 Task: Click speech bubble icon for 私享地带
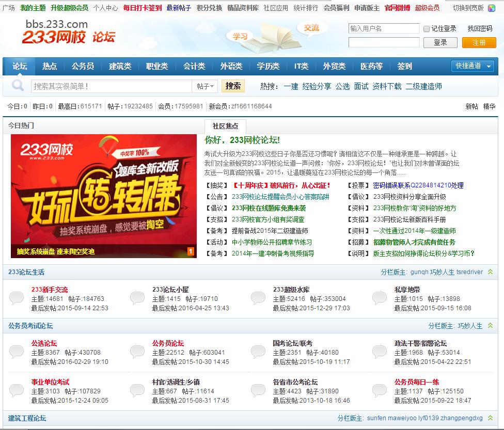tap(379, 298)
